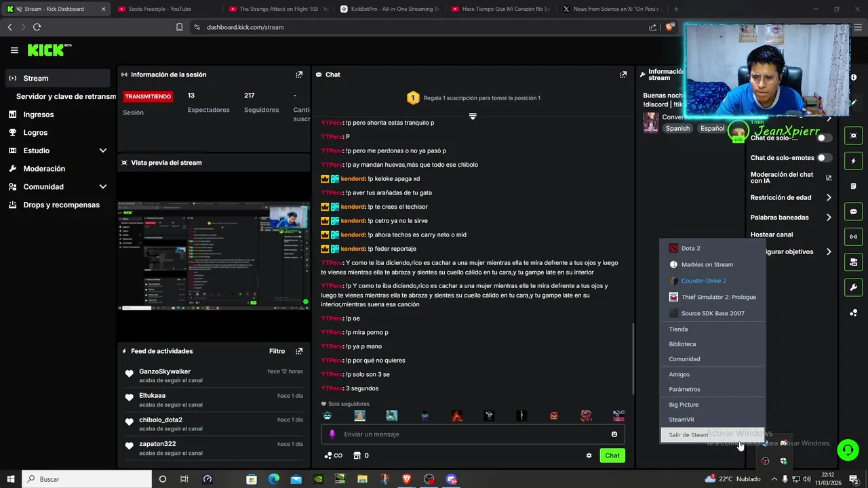Viewport: 868px width, 488px height.
Task: Show hidden system tray icons
Action: tap(774, 479)
